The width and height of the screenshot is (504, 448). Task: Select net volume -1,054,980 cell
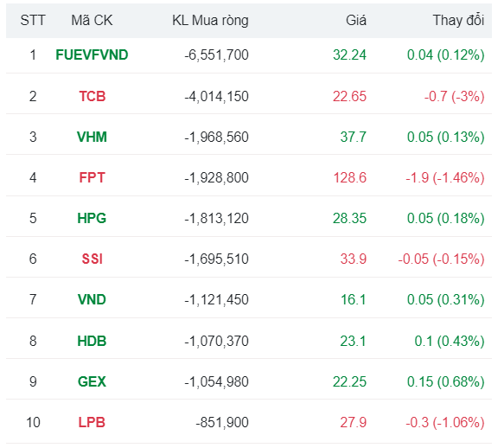216,381
